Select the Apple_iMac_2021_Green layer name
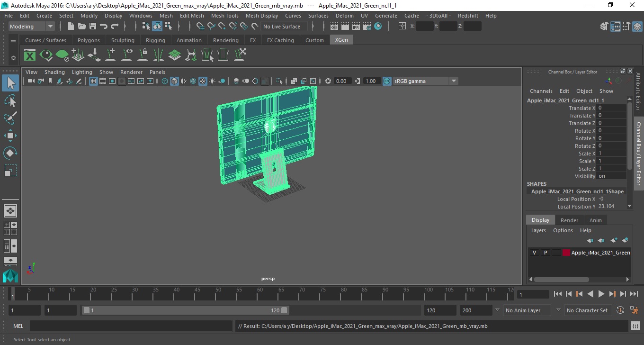 [600, 253]
